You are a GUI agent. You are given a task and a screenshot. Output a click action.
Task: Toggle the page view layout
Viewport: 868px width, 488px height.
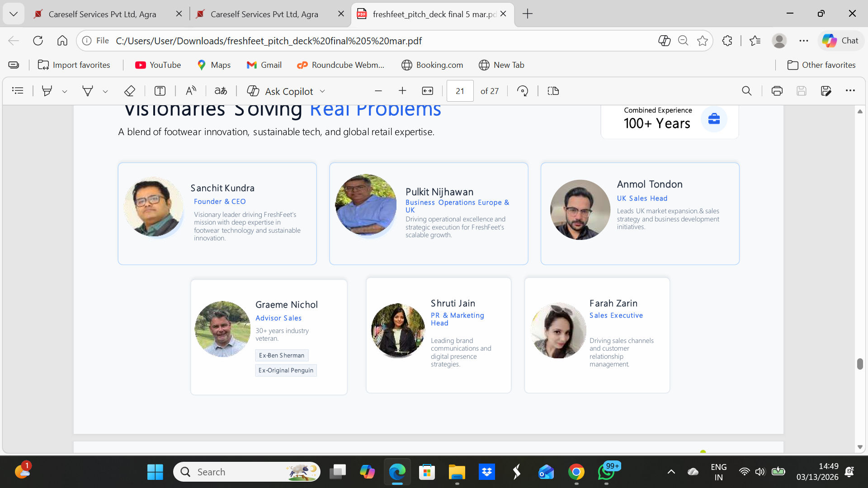click(x=553, y=91)
